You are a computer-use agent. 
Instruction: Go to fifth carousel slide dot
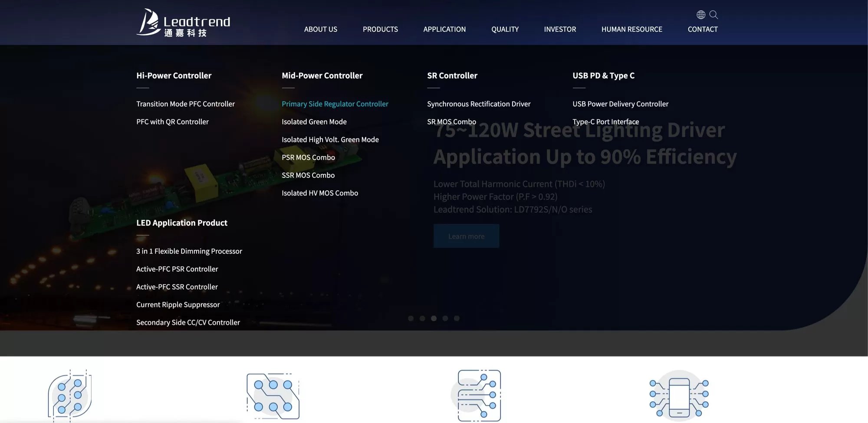coord(457,318)
